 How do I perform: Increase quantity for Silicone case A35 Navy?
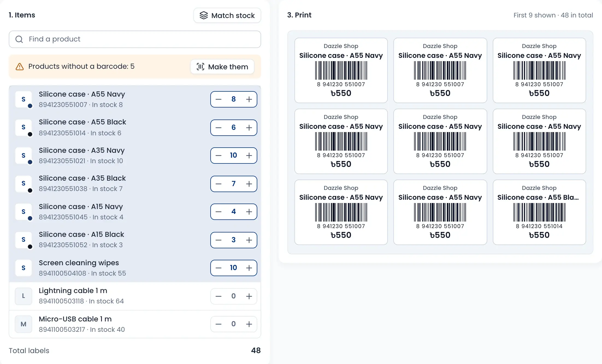tap(249, 156)
